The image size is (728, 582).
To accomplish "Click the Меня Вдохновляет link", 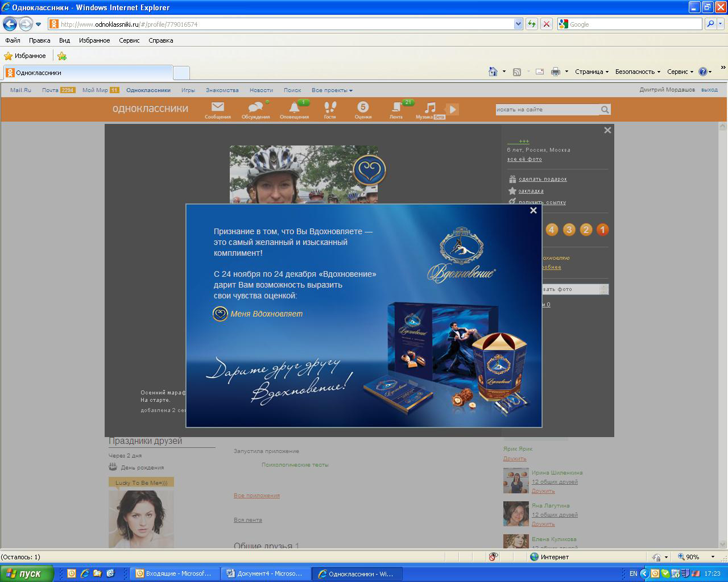I will point(267,314).
